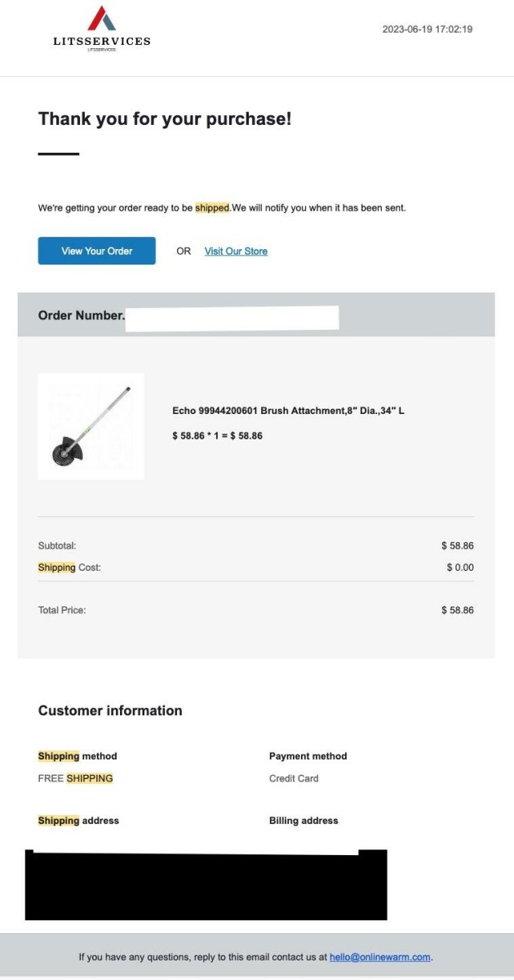This screenshot has width=514, height=980.
Task: Click the Subtotal label
Action: tap(57, 546)
